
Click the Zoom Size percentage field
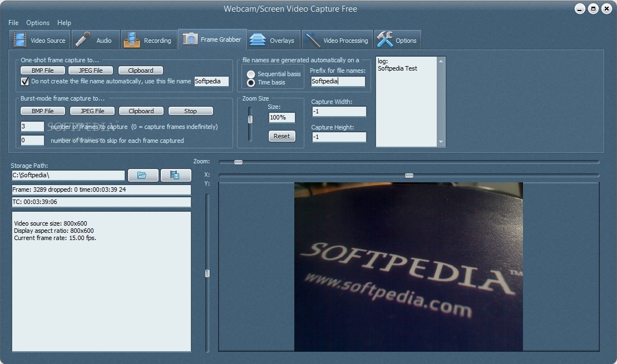click(x=282, y=117)
